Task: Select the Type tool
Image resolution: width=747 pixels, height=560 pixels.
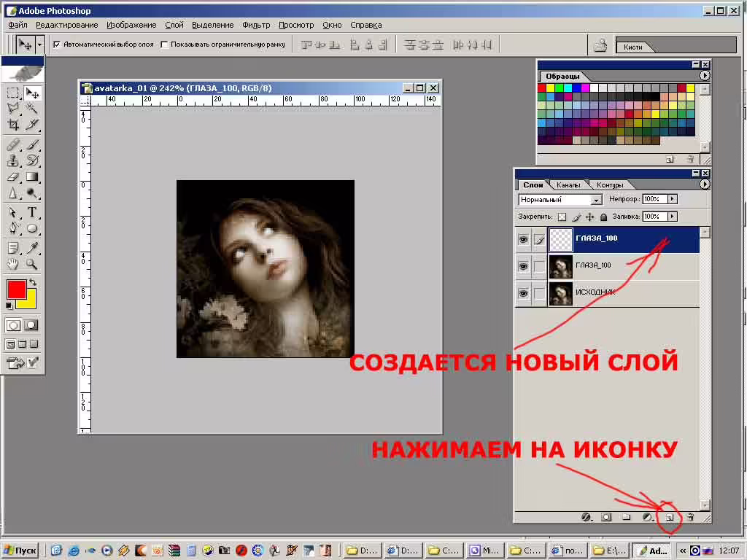Action: tap(32, 212)
